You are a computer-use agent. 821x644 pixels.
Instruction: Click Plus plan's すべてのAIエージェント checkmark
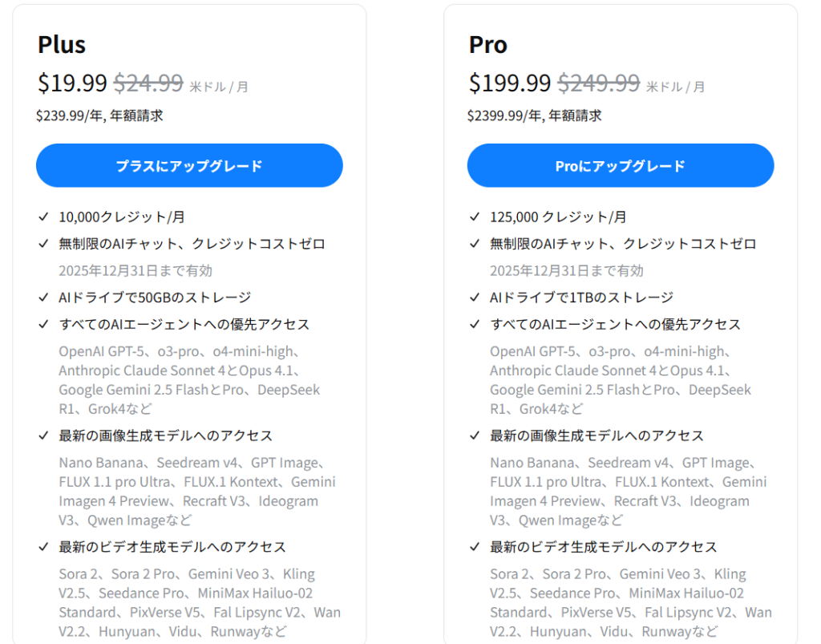pos(43,324)
